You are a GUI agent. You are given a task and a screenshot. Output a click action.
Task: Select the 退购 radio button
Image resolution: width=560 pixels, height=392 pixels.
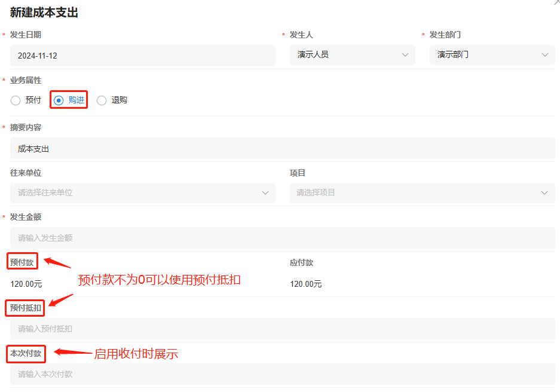[102, 100]
